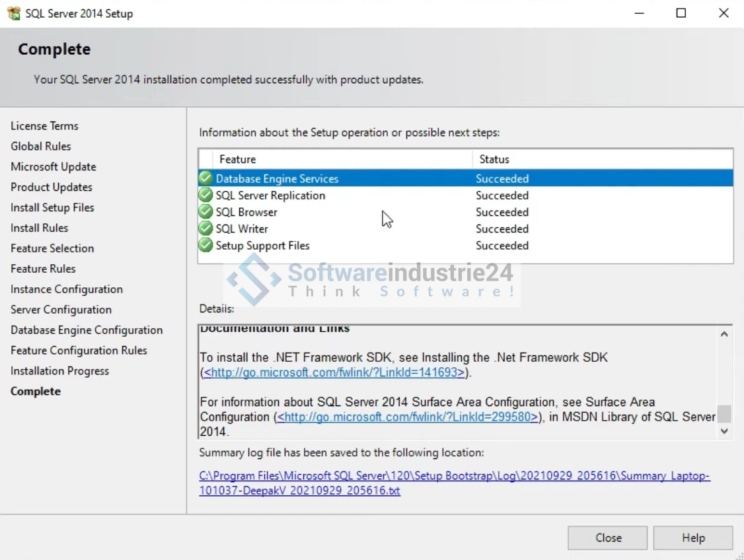The width and height of the screenshot is (744, 560).
Task: Click the green checkmark beside SQL Server Replication
Action: point(206,195)
